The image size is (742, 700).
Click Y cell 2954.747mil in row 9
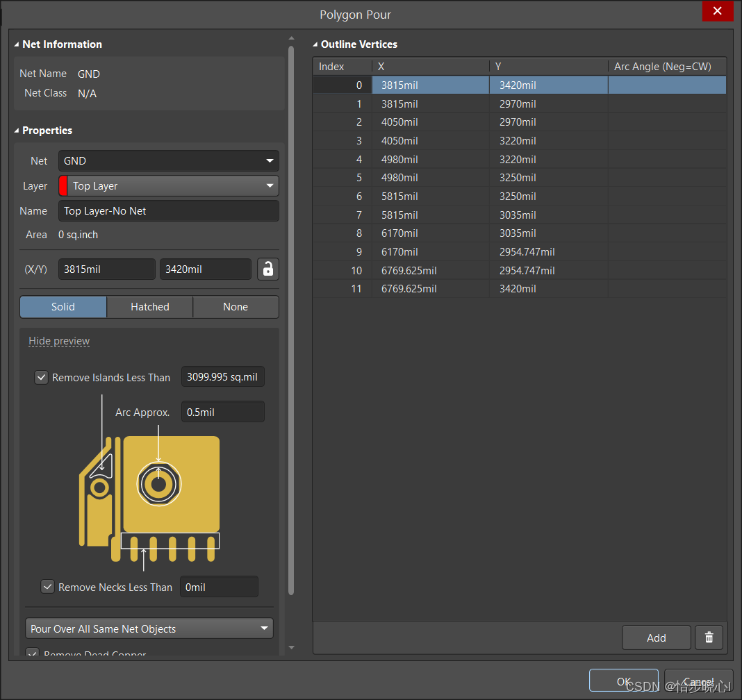pos(548,251)
